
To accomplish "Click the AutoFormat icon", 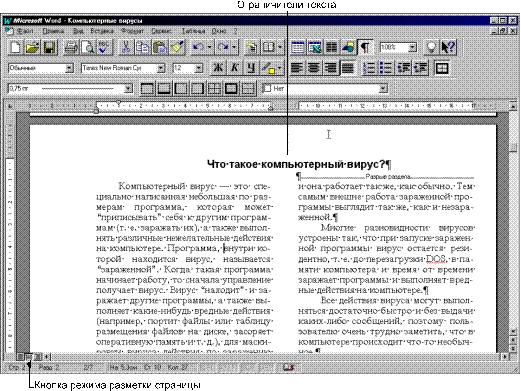I will pyautogui.click(x=251, y=47).
